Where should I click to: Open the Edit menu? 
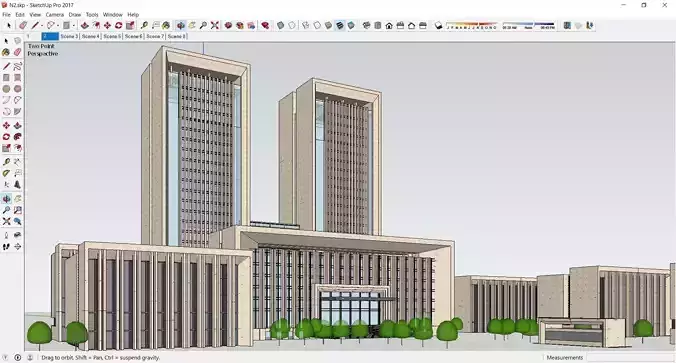pyautogui.click(x=20, y=15)
